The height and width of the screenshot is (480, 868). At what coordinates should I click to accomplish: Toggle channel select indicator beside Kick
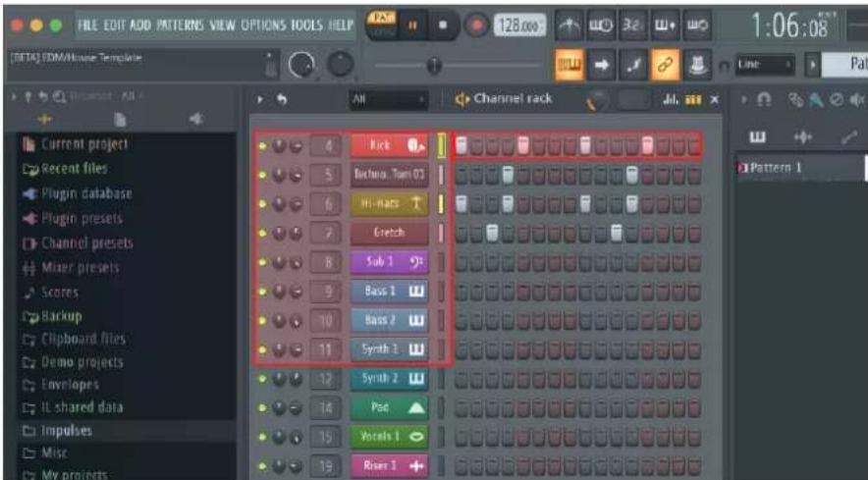click(441, 145)
